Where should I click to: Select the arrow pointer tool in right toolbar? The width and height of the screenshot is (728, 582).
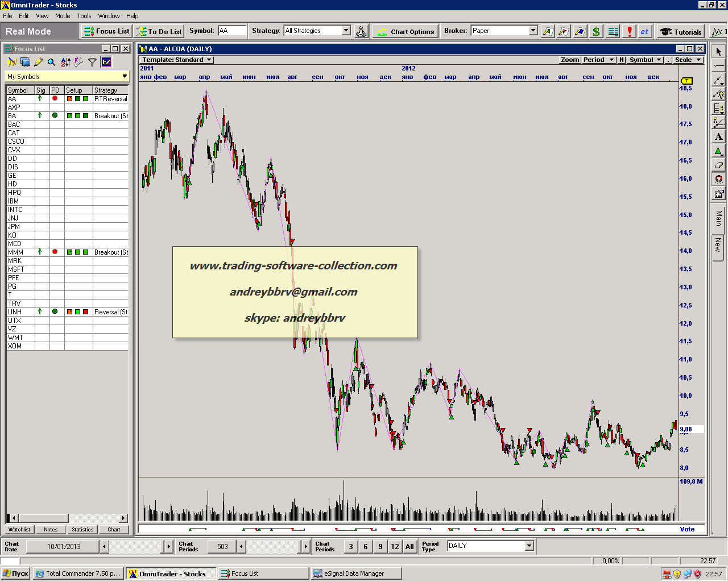(719, 52)
